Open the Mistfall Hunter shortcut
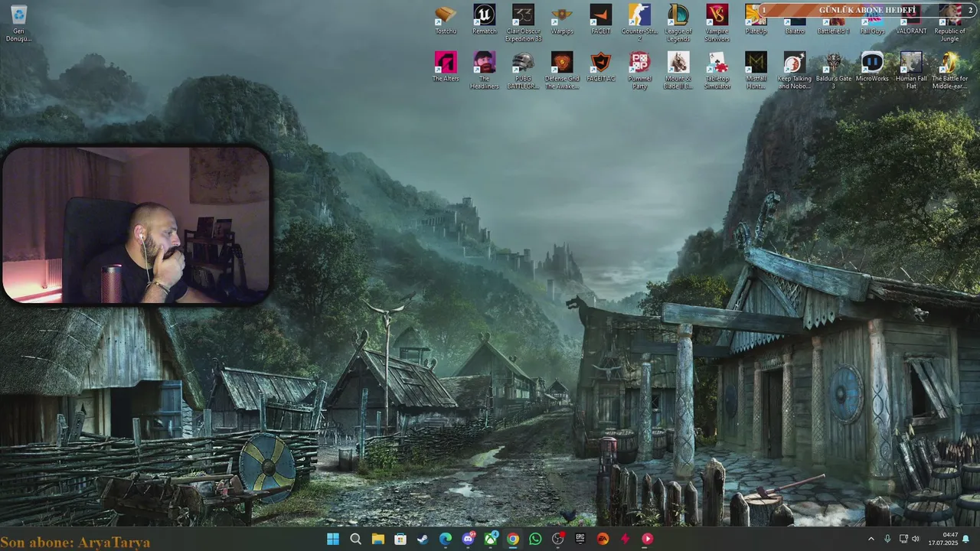The width and height of the screenshot is (980, 551). point(756,70)
